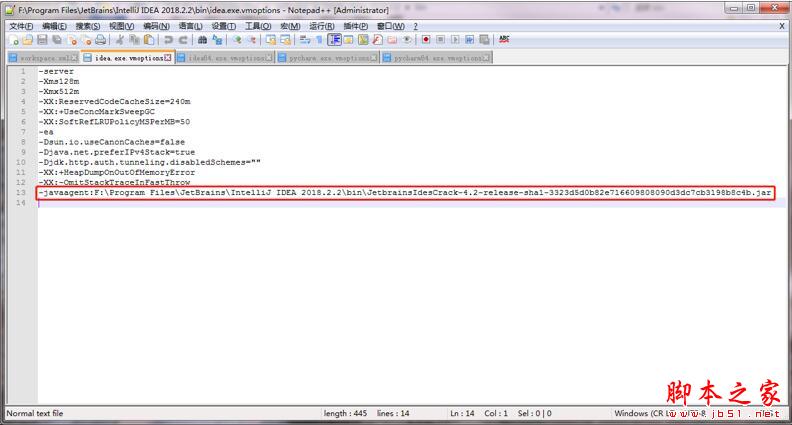Click "length : 445" in the status bar
The height and width of the screenshot is (425, 792).
345,413
